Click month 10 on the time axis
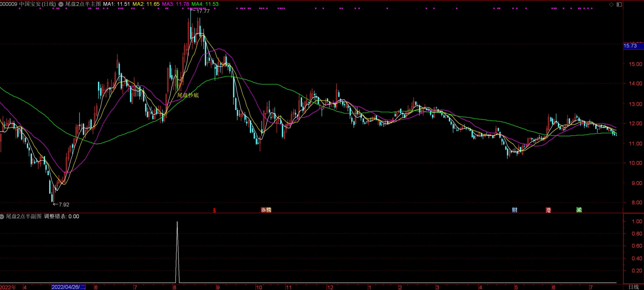 pos(259,287)
